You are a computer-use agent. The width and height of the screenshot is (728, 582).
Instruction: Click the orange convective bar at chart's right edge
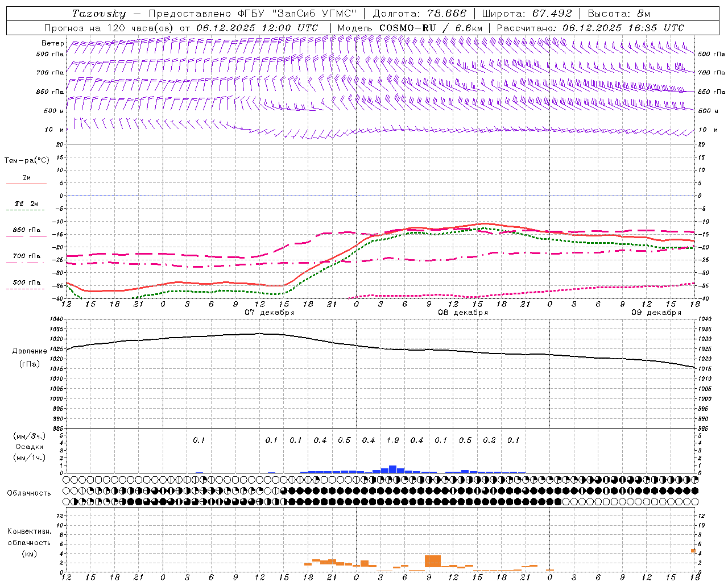click(693, 551)
